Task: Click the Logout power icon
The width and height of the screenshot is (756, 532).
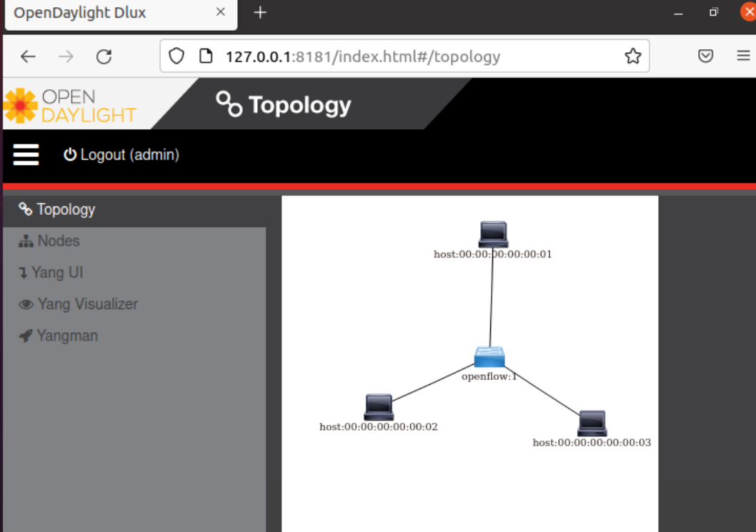Action: (70, 154)
